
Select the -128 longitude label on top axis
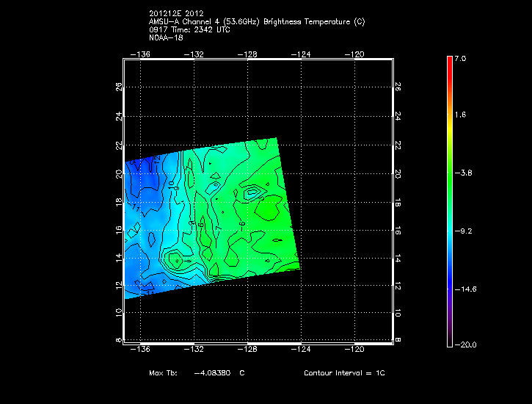(x=247, y=54)
